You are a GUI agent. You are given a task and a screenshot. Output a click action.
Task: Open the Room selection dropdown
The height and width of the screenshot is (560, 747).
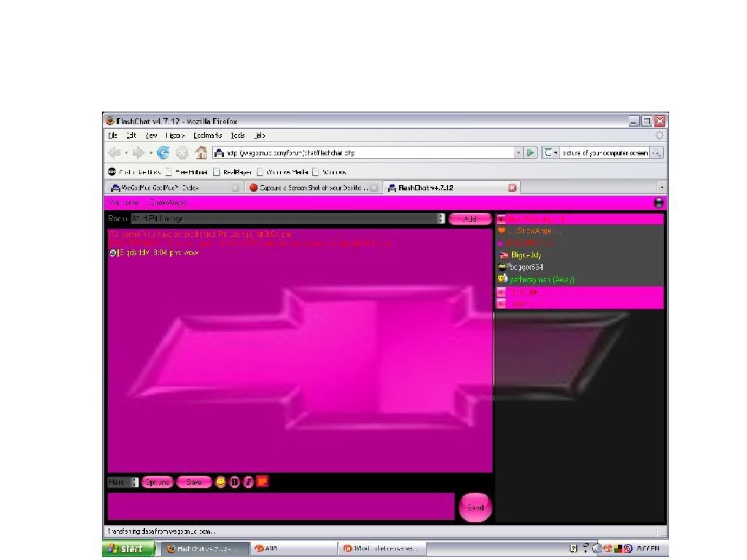pyautogui.click(x=441, y=218)
